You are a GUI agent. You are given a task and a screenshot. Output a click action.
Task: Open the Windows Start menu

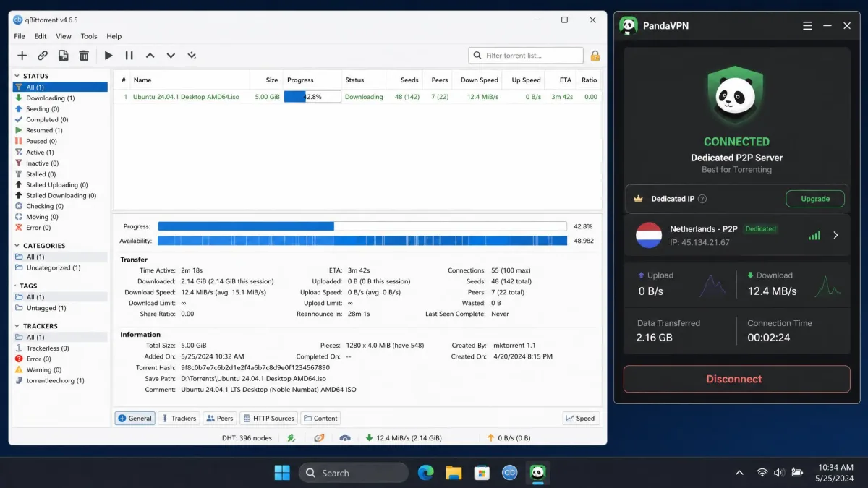[282, 473]
